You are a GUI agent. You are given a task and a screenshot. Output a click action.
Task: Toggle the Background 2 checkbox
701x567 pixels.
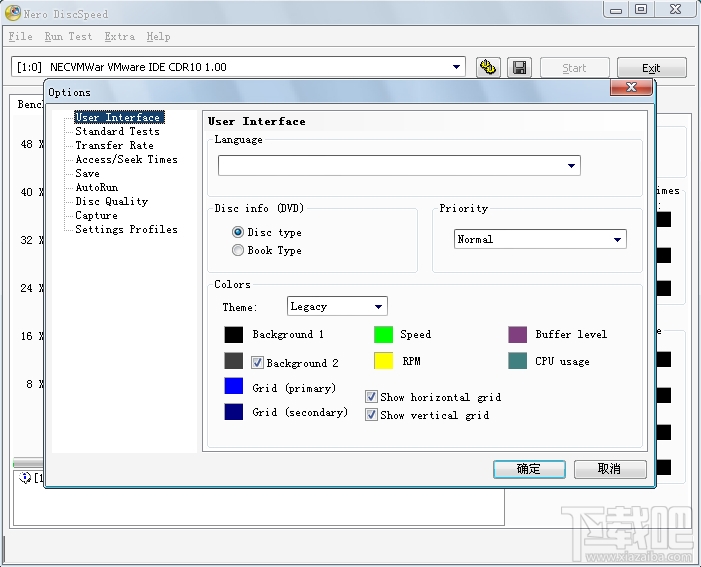257,362
